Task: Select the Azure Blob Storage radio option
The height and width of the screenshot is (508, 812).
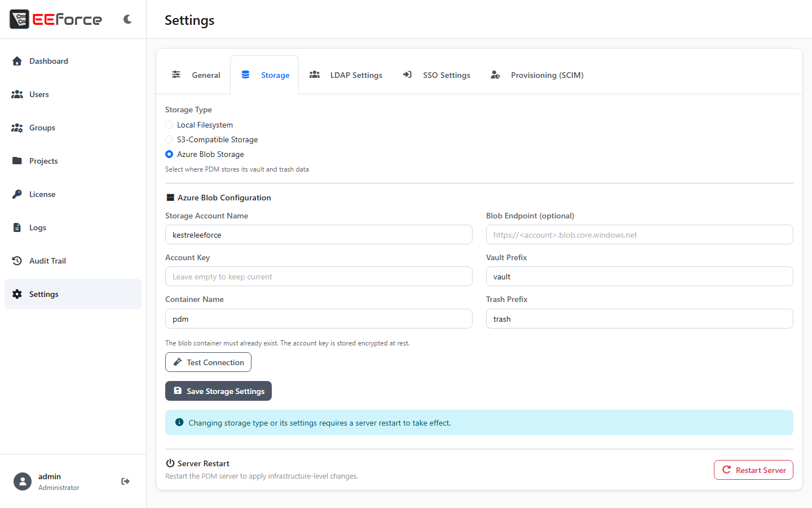Action: 169,154
